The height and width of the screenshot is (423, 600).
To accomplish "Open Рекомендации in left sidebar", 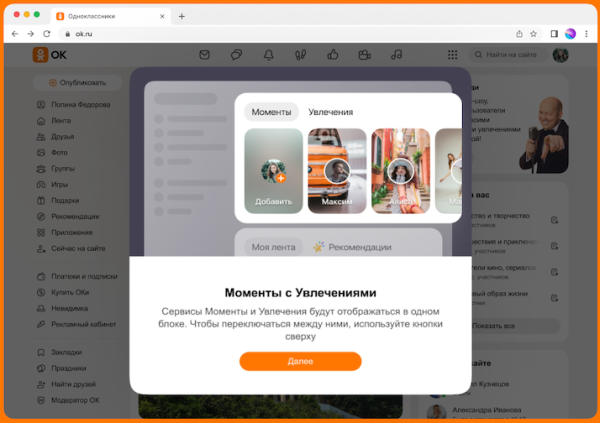I will (68, 216).
